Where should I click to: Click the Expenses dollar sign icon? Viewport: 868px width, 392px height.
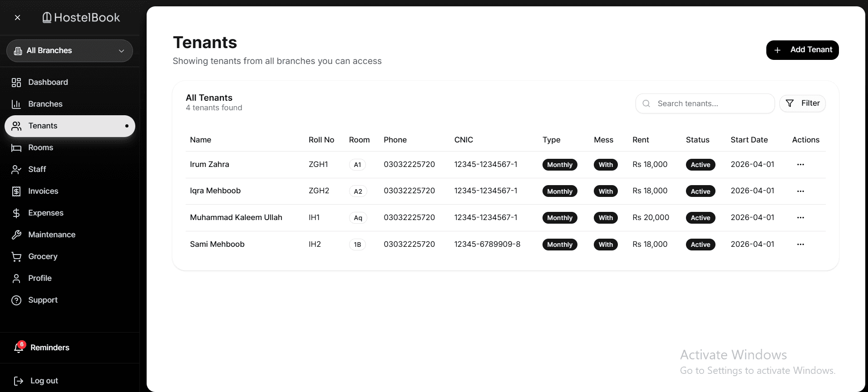point(16,213)
